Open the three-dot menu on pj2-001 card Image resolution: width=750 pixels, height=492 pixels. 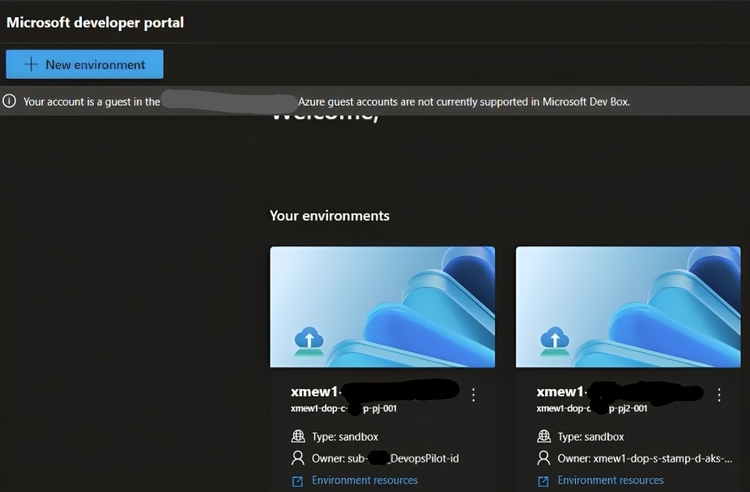coord(718,395)
